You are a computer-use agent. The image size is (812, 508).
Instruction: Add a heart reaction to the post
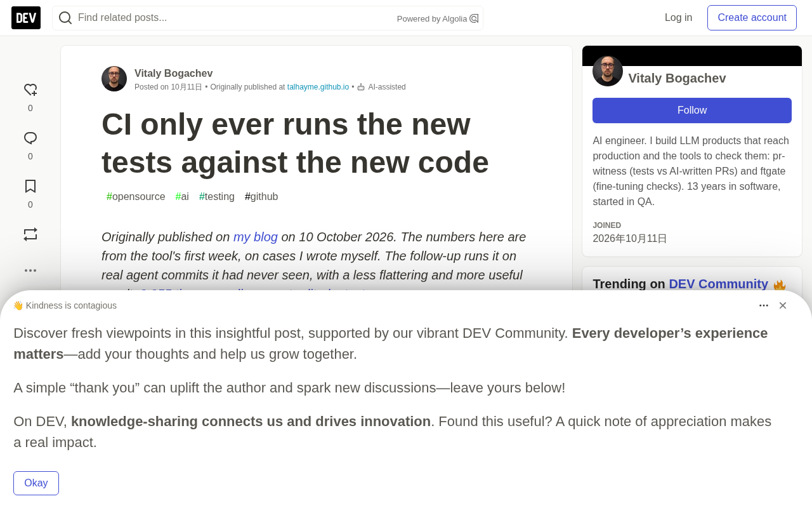pyautogui.click(x=30, y=90)
